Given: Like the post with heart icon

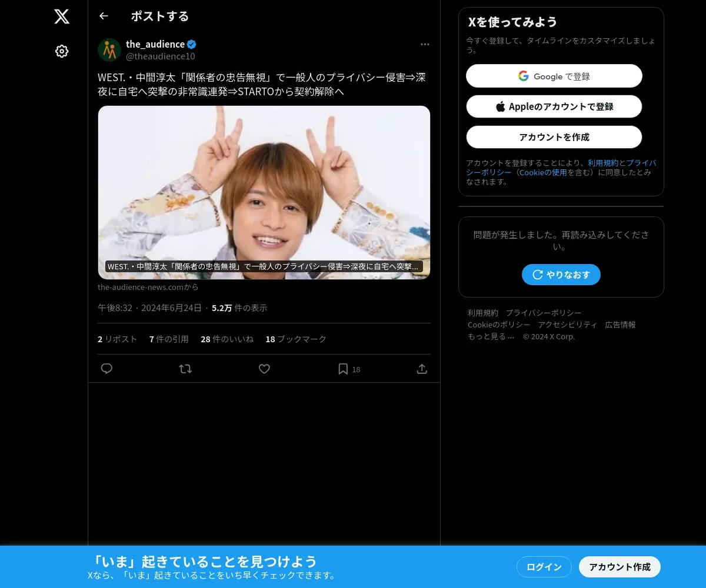Looking at the screenshot, I should [264, 369].
